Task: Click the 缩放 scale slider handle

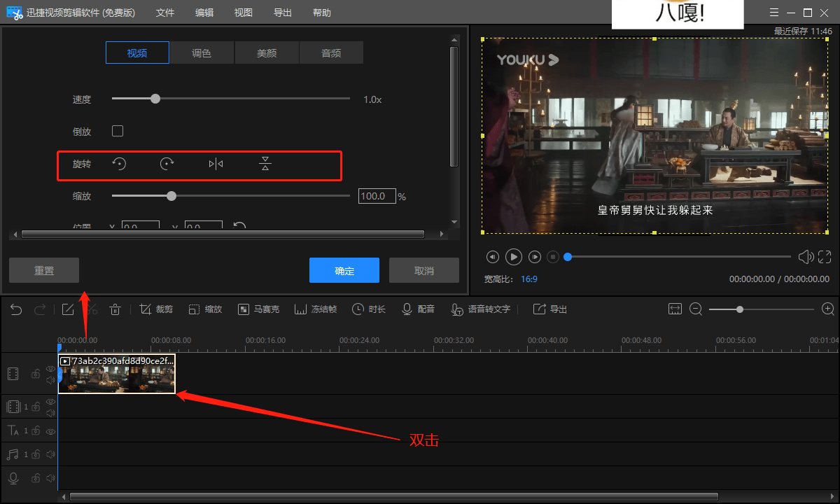Action: [171, 196]
